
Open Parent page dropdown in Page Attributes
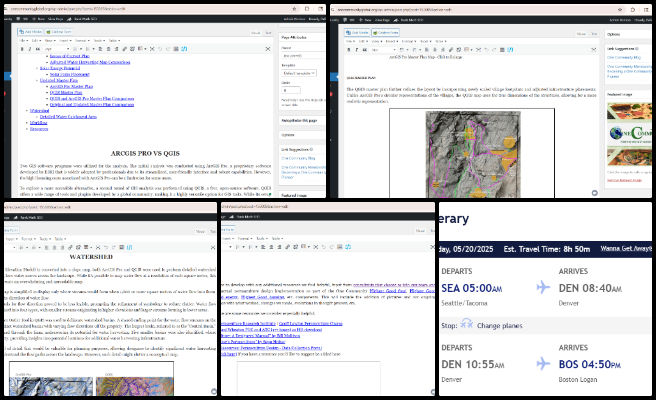click(x=302, y=56)
